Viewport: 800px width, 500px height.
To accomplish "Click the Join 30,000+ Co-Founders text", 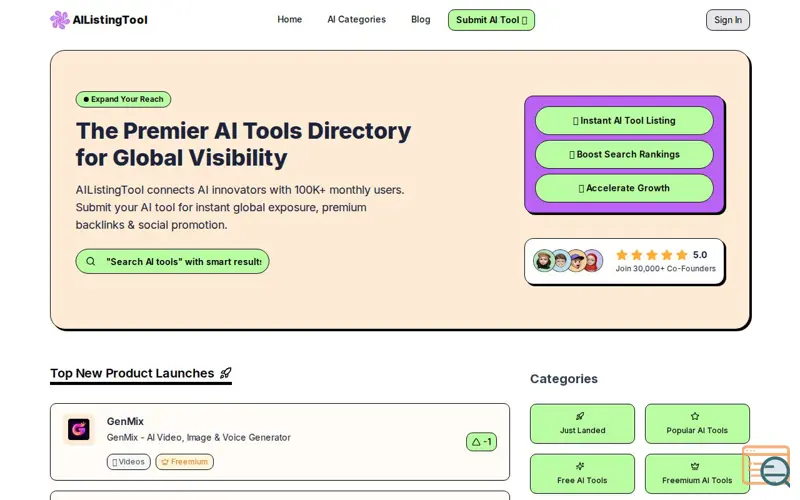I will (665, 268).
